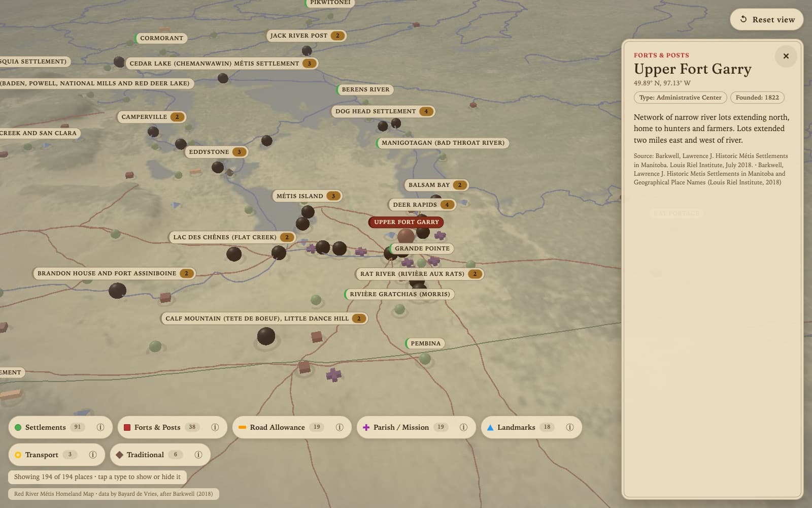Open Landmarks info icon
Viewport: 812px width, 508px height.
(570, 427)
